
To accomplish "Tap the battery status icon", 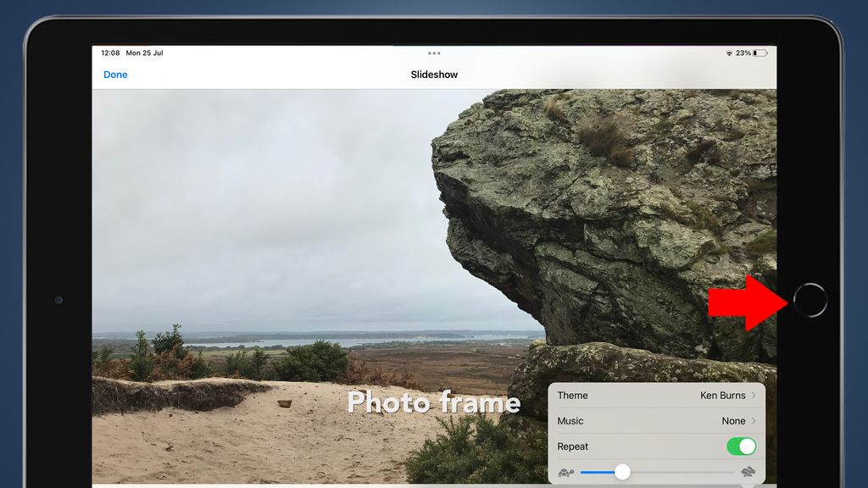I will point(759,53).
